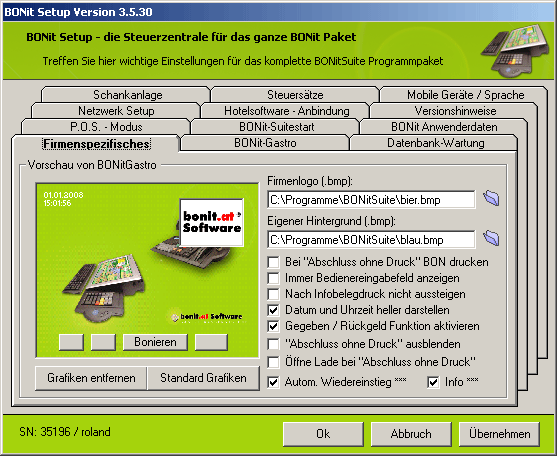Enable "Öffne Lade bei Abschluss ohne Druck"

point(273,362)
